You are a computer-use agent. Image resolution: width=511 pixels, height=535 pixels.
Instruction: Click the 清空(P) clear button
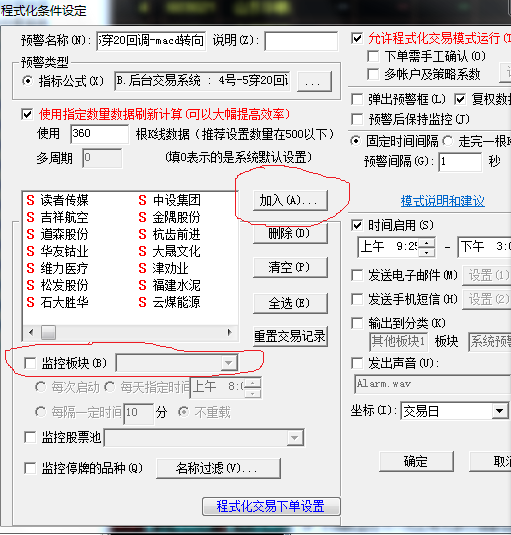click(290, 267)
